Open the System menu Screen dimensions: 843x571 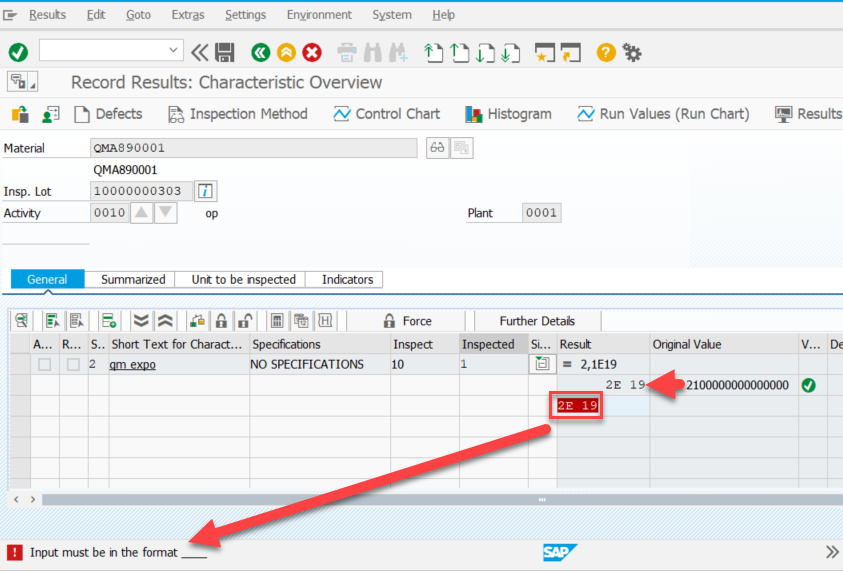point(392,15)
